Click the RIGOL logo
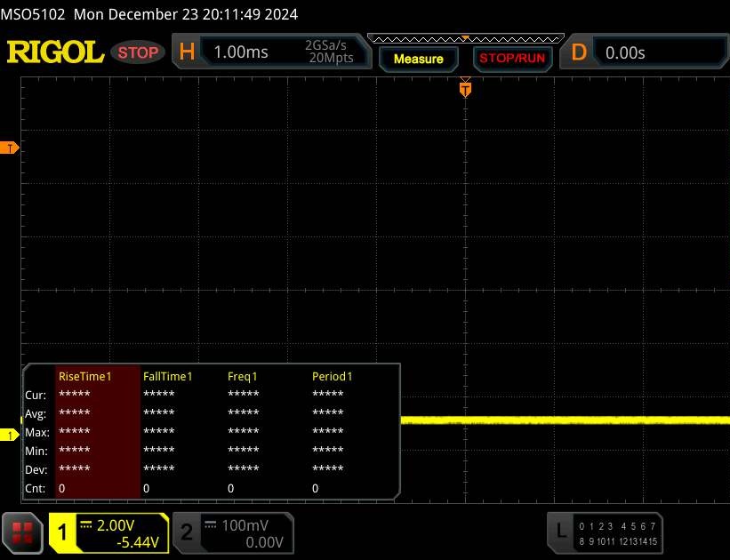This screenshot has width=730, height=560. point(55,52)
